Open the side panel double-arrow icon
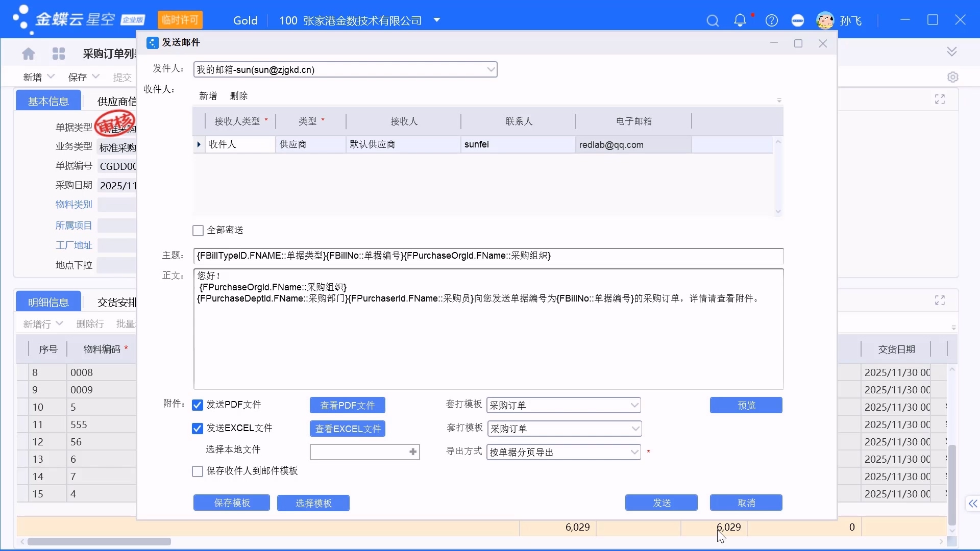 [x=973, y=504]
